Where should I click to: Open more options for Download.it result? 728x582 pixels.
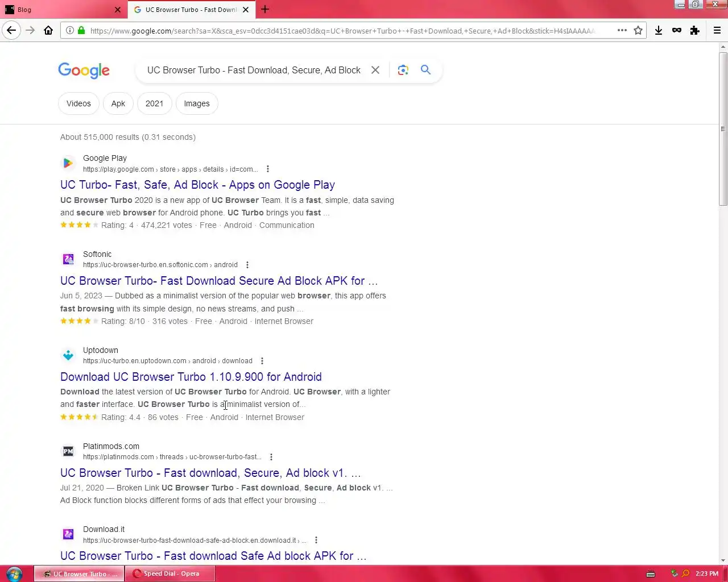316,540
